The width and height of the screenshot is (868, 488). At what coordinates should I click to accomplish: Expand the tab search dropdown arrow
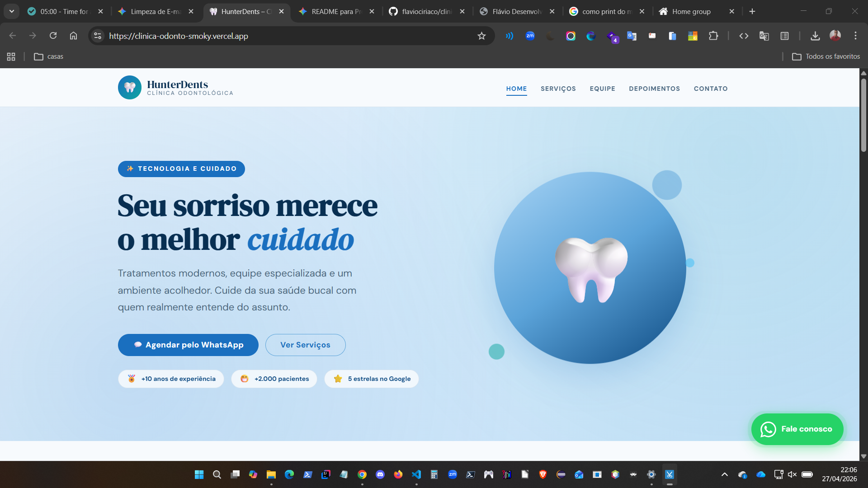[x=12, y=11]
